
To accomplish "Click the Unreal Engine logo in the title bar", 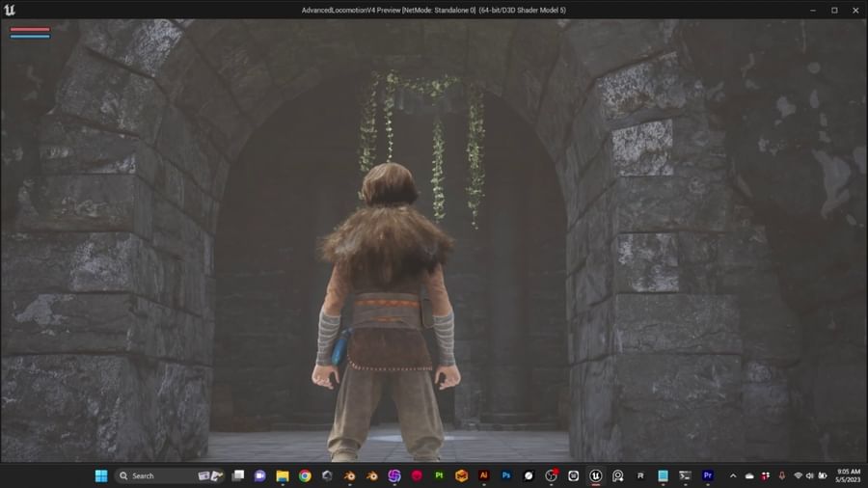I will coord(10,10).
